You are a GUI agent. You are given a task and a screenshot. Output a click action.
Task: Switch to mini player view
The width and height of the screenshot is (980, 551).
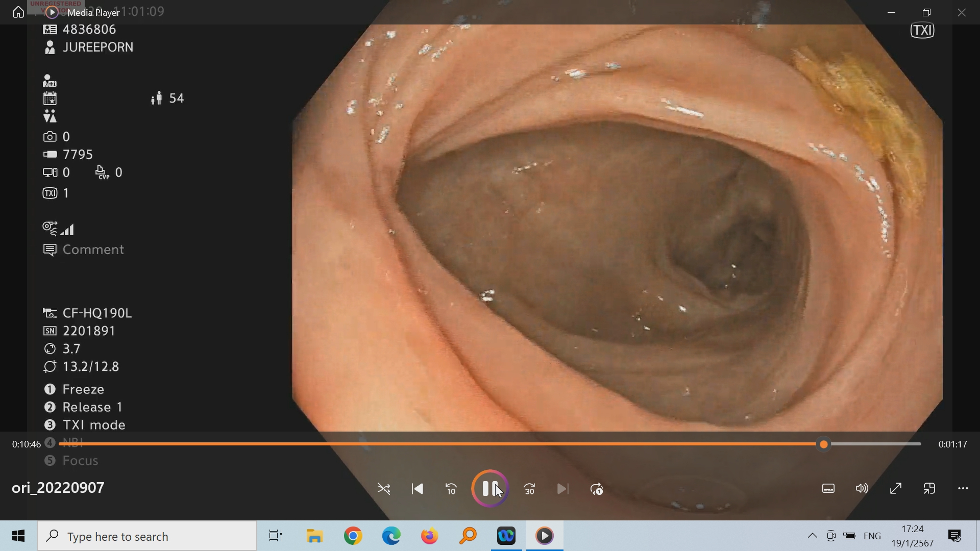click(929, 489)
